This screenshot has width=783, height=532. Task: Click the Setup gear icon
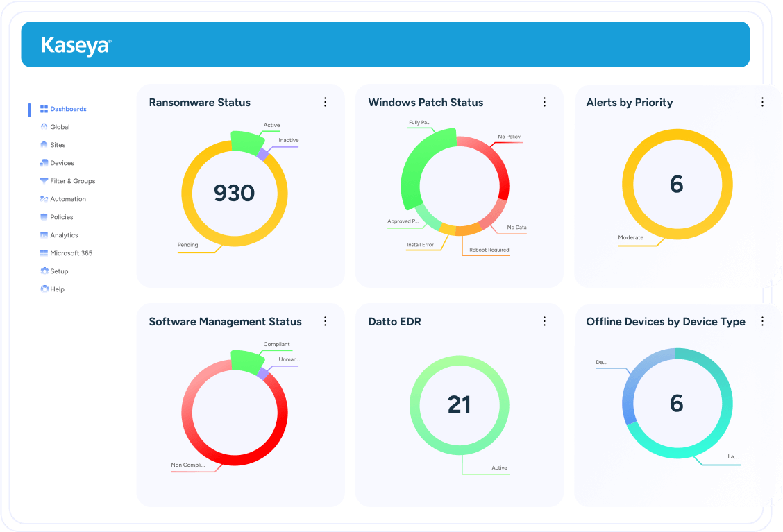tap(44, 271)
